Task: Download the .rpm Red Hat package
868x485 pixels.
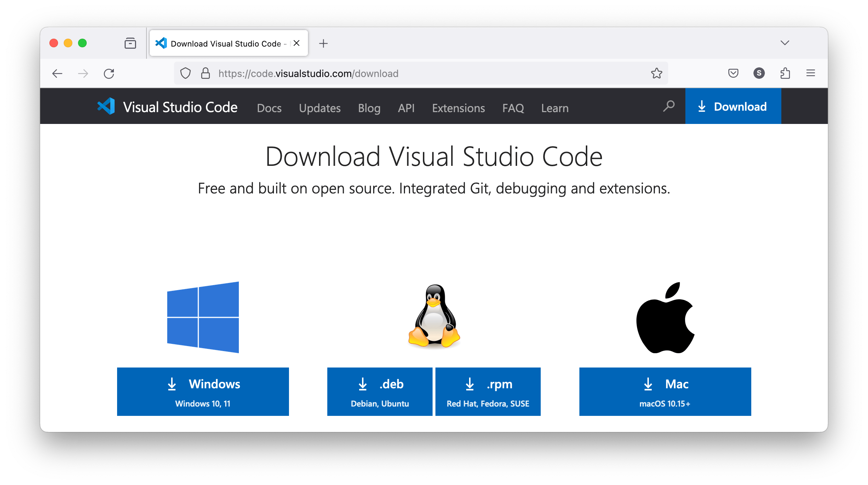Action: tap(488, 392)
